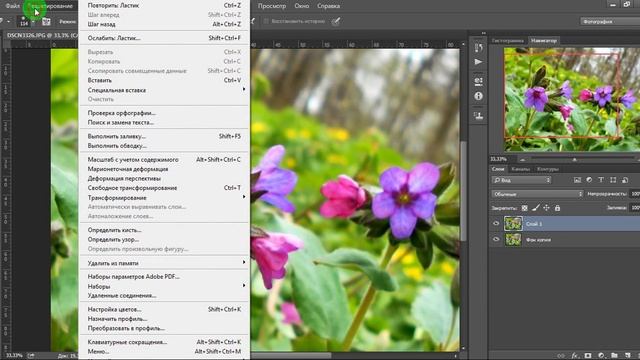This screenshot has height=360, width=640.
Task: Enable the Восстановить историю checkbox
Action: [x=266, y=21]
